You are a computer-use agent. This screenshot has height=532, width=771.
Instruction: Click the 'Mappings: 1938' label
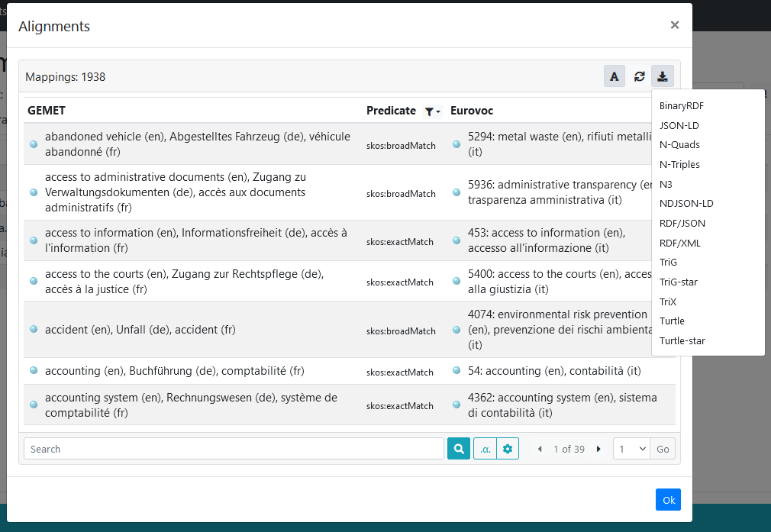coord(66,76)
